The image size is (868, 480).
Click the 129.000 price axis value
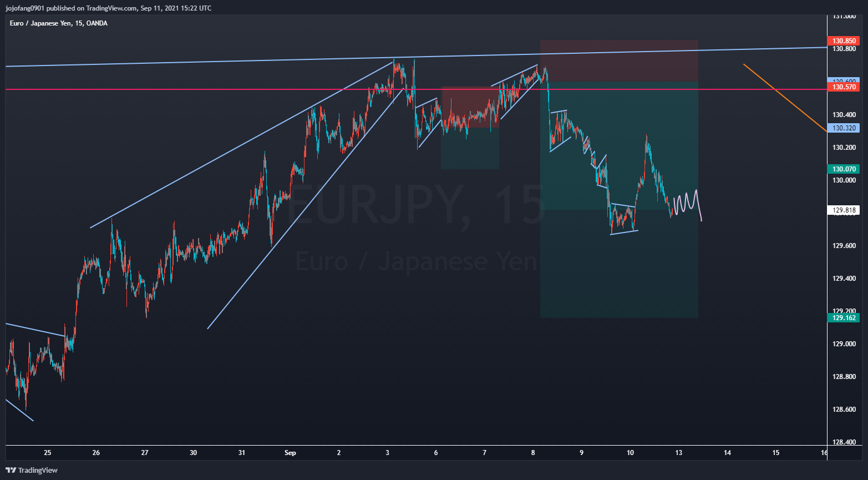[844, 344]
